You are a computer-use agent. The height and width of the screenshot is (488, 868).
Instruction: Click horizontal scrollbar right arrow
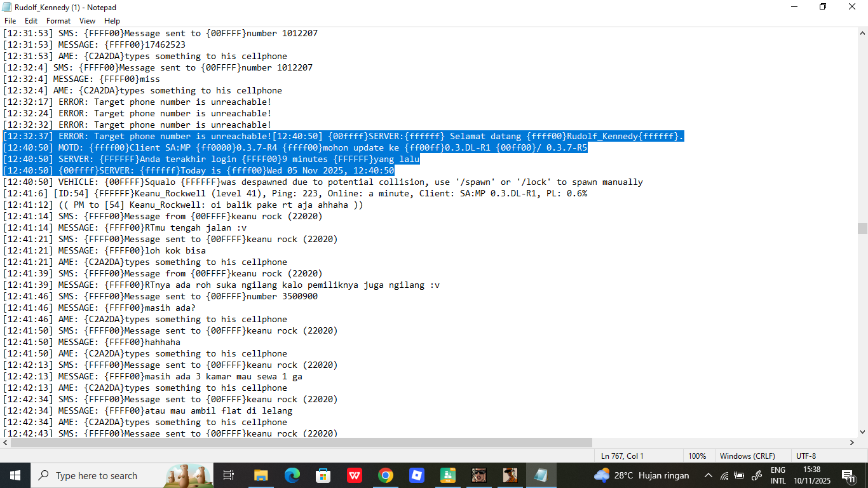click(851, 443)
